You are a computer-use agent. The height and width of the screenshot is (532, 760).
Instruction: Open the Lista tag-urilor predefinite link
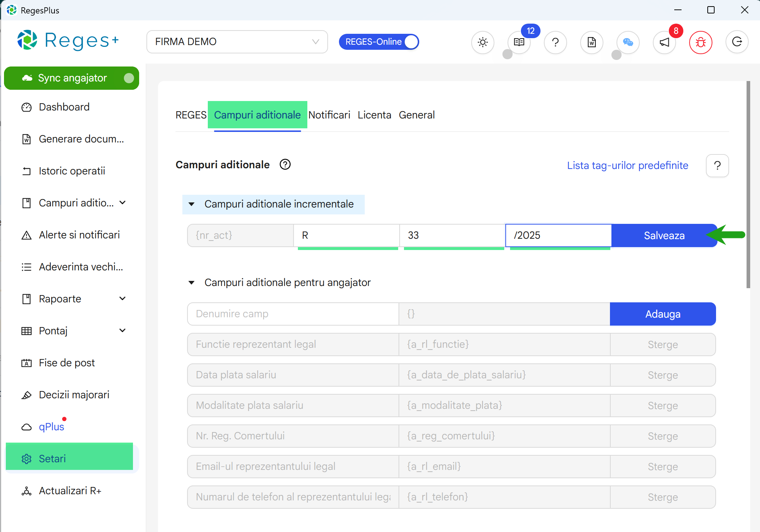pos(627,165)
